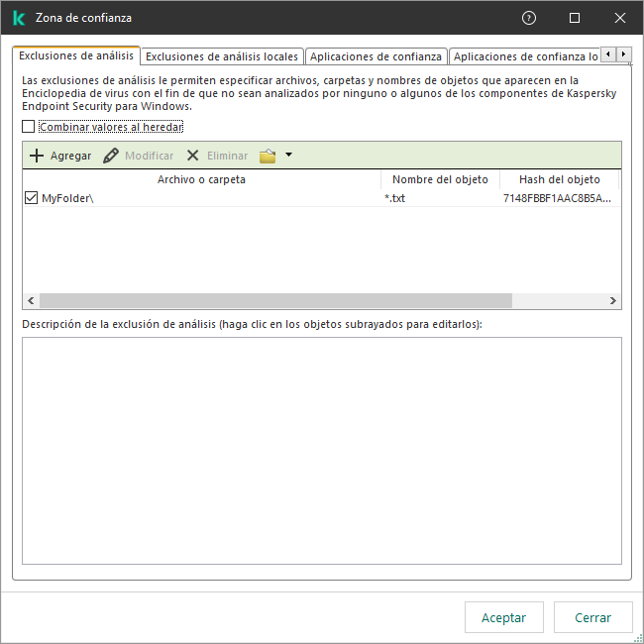Click the Aceptar button
644x644 pixels.
[504, 617]
